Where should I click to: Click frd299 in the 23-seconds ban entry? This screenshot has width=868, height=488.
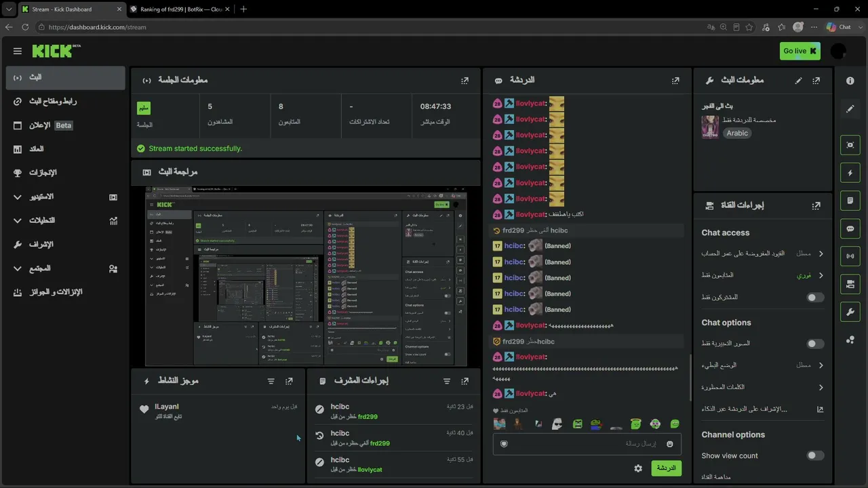pyautogui.click(x=368, y=417)
